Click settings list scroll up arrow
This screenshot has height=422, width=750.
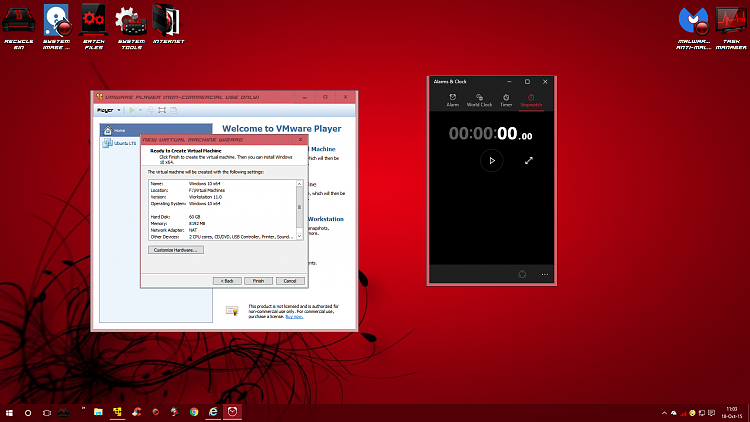[299, 184]
